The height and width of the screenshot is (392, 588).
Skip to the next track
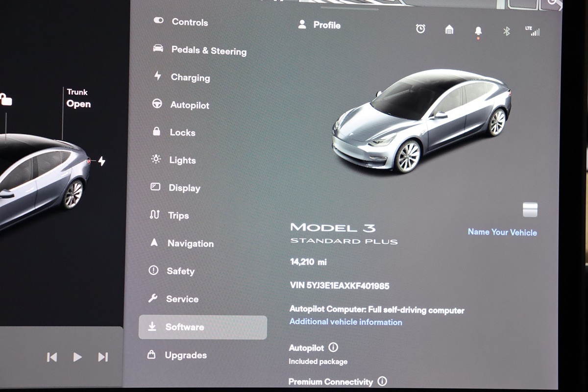pos(103,357)
